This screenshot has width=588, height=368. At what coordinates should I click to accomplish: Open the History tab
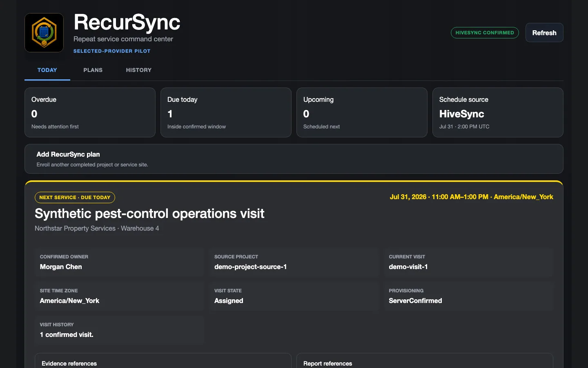coord(139,70)
